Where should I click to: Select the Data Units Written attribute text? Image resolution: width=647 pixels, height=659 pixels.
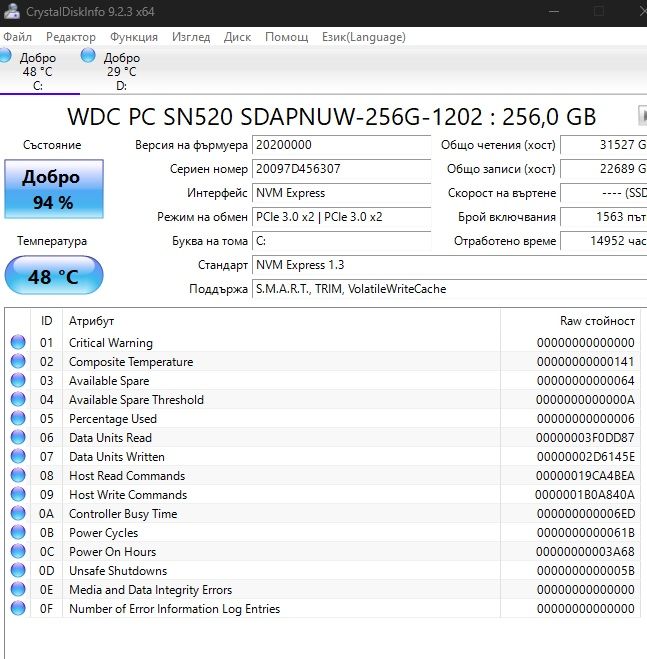pyautogui.click(x=116, y=457)
